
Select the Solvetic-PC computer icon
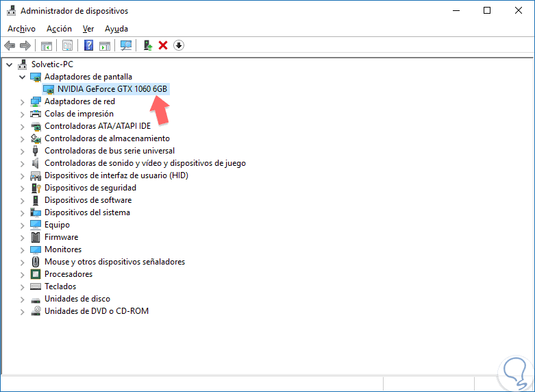pyautogui.click(x=23, y=64)
